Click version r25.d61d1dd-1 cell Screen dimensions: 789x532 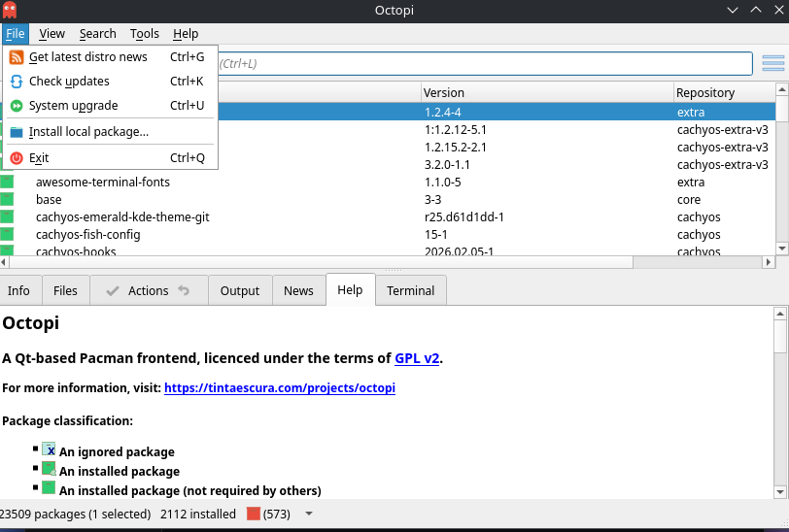pyautogui.click(x=463, y=217)
